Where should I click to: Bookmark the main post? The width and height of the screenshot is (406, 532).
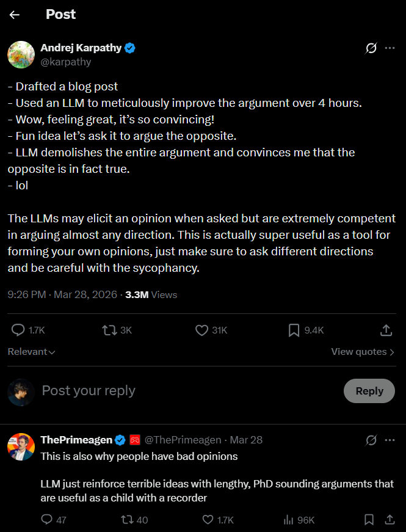[293, 330]
